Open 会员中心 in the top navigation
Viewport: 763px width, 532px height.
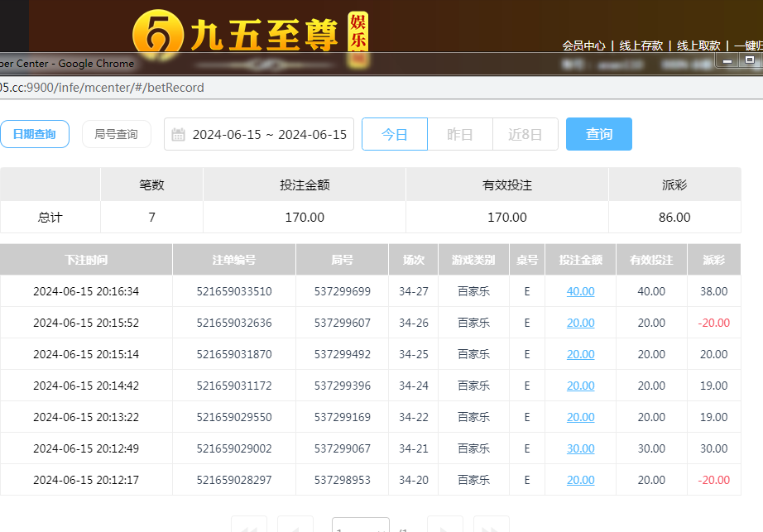tap(583, 46)
